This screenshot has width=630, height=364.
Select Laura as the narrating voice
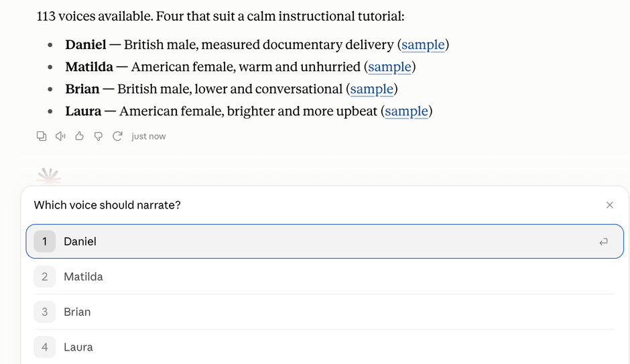coord(324,347)
